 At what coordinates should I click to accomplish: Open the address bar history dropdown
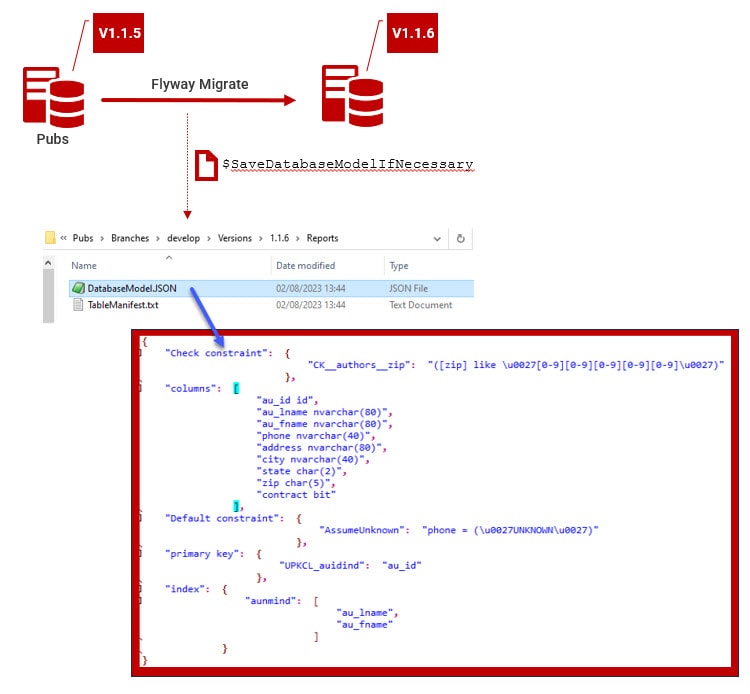pyautogui.click(x=437, y=238)
